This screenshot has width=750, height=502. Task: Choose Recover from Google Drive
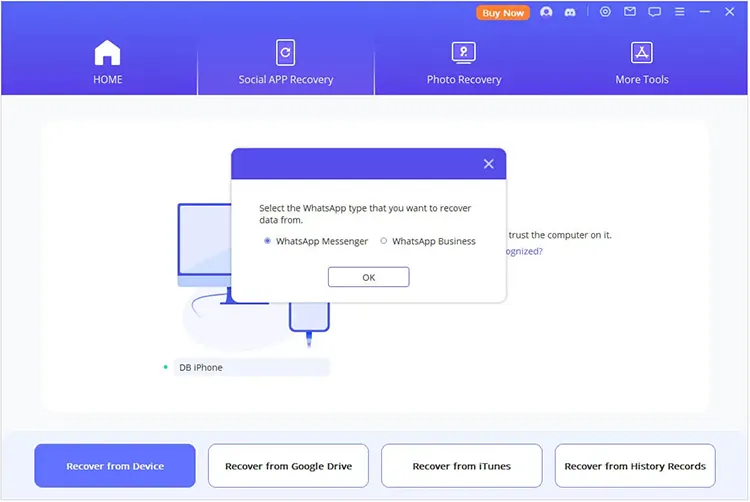[x=288, y=466]
